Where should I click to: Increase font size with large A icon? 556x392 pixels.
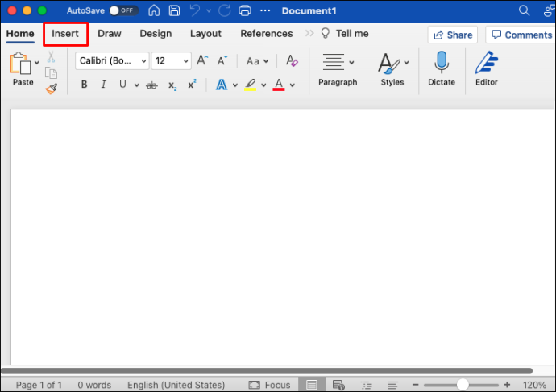[x=202, y=60]
